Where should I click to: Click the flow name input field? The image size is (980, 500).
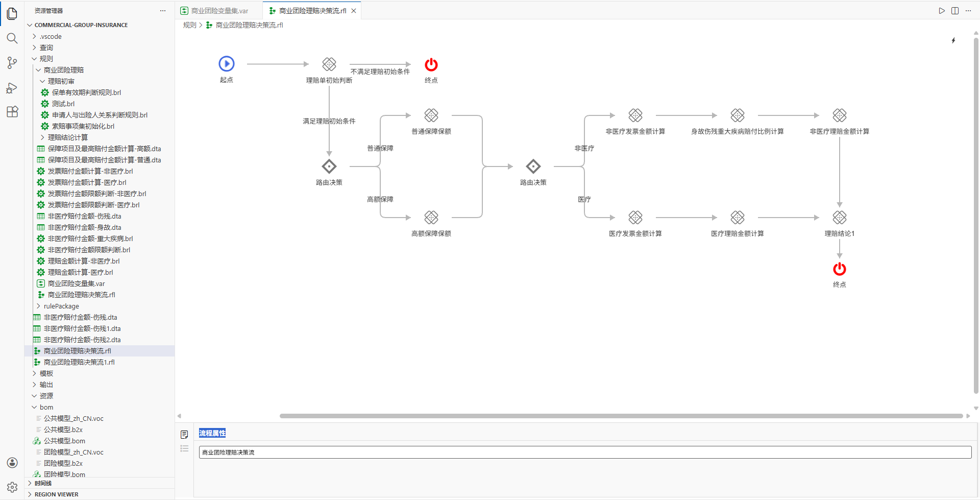coord(584,453)
